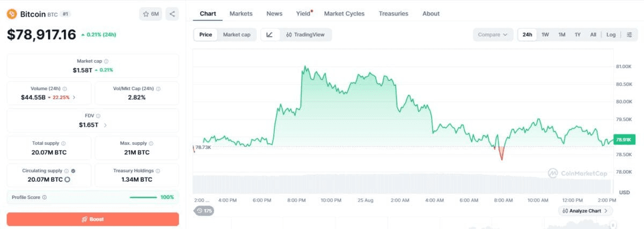Click the Boost button

click(93, 219)
